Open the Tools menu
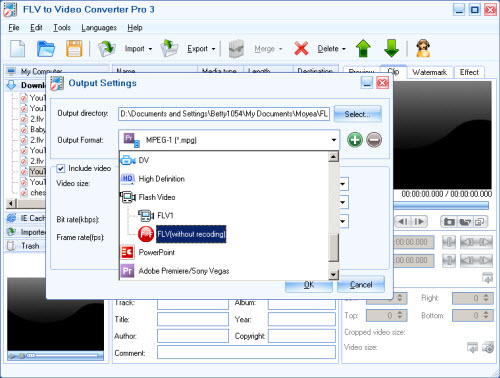Screen dimensions: 500x378 62,28
